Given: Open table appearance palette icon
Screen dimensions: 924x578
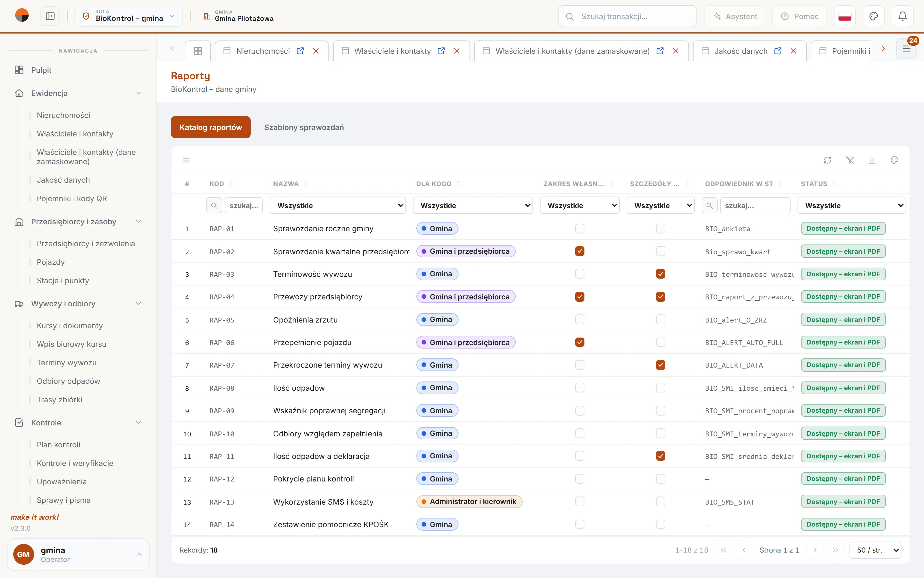Looking at the screenshot, I should [x=894, y=160].
